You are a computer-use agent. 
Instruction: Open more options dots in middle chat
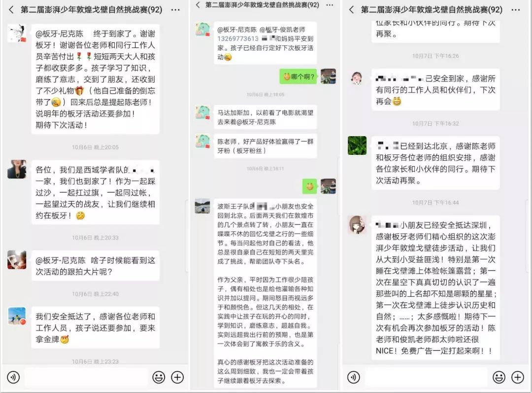tap(329, 5)
